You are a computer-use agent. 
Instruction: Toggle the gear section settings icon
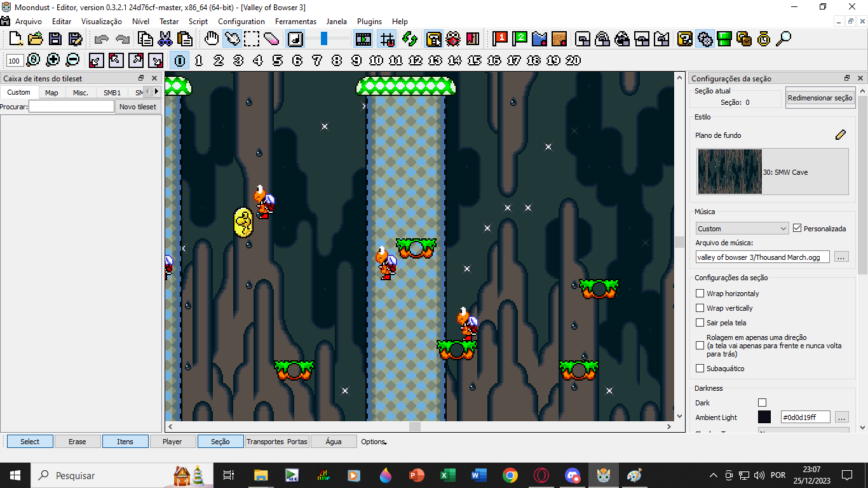[x=705, y=39]
